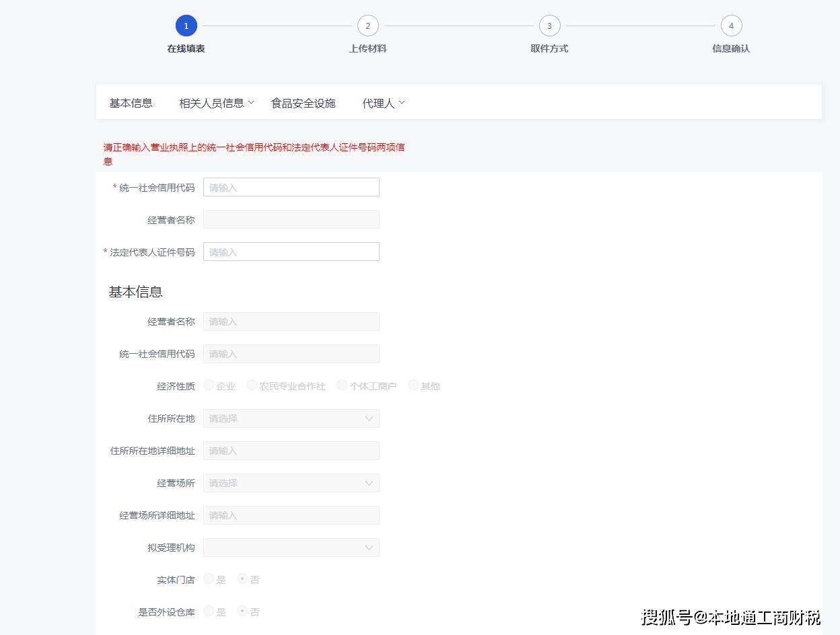The height and width of the screenshot is (635, 840).
Task: Click step 2 circle 上传材料
Action: coord(367,26)
